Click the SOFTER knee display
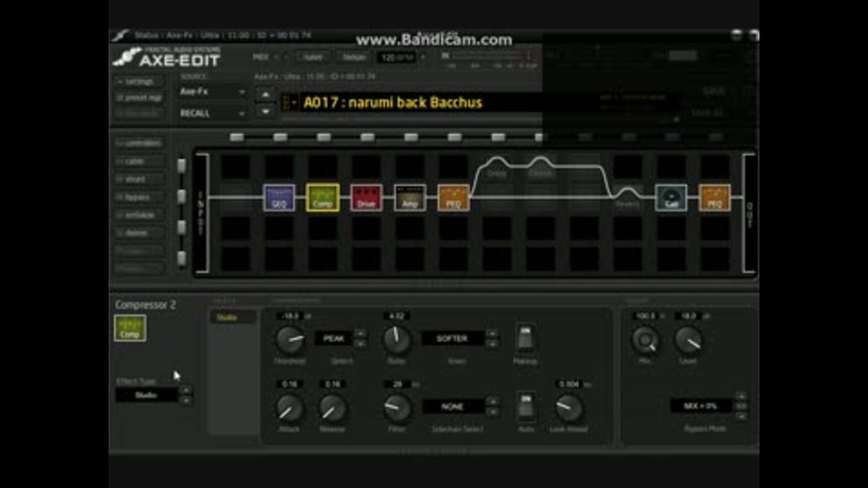The width and height of the screenshot is (868, 488). [x=452, y=338]
